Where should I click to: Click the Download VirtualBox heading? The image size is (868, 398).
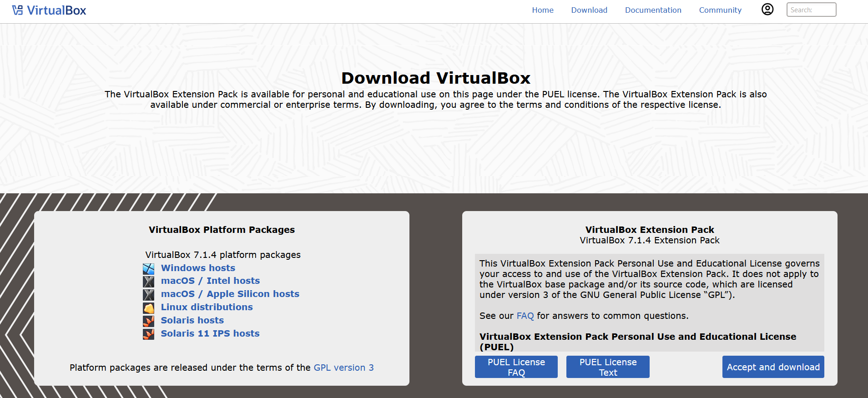(x=436, y=78)
